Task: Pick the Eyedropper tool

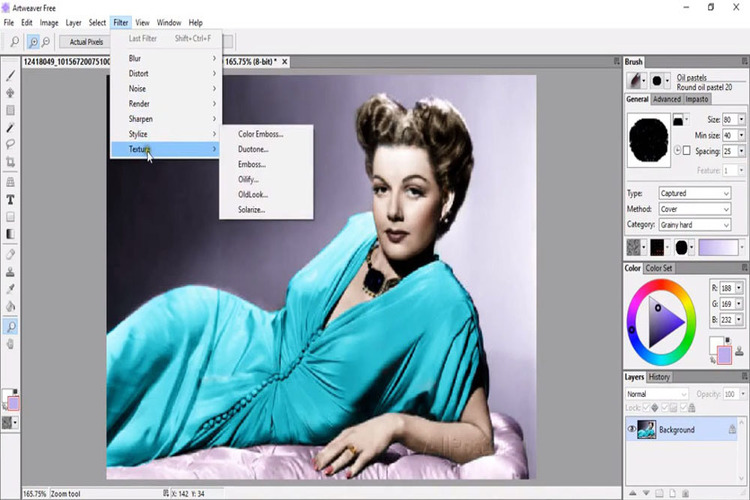Action: [11, 289]
